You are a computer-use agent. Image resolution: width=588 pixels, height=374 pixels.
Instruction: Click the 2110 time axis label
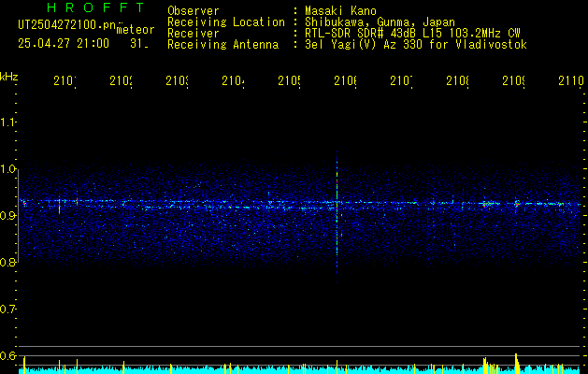point(571,81)
